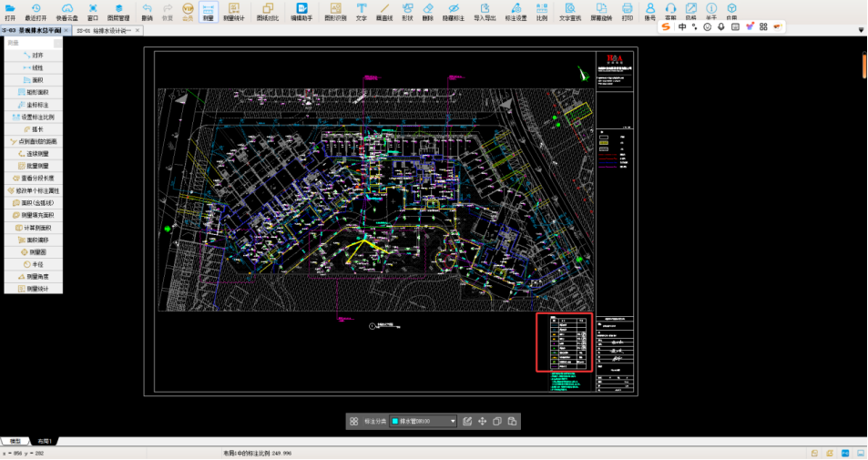Click the 打印 print icon
Screen dimensions: 868x460
627,11
